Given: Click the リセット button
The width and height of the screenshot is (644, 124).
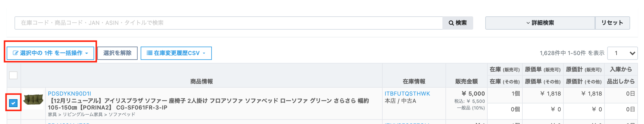Looking at the screenshot, I should 612,23.
